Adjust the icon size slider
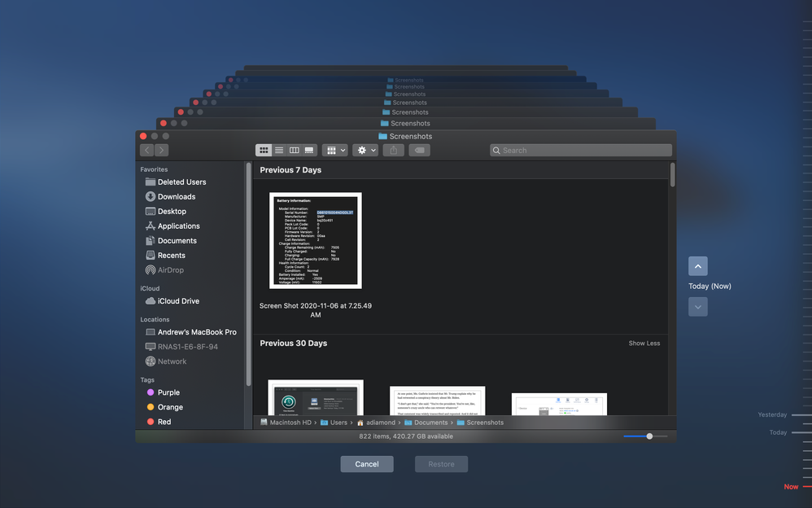The height and width of the screenshot is (508, 812). 649,436
